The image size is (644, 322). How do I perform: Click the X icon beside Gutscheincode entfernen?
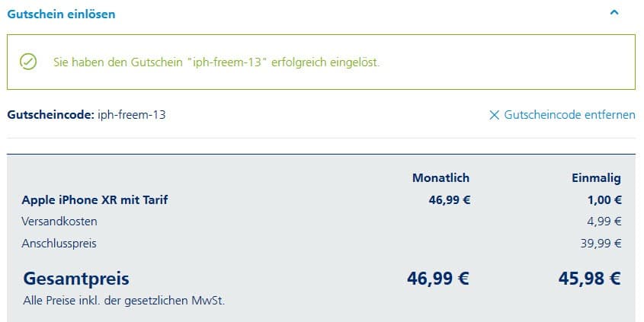[494, 115]
